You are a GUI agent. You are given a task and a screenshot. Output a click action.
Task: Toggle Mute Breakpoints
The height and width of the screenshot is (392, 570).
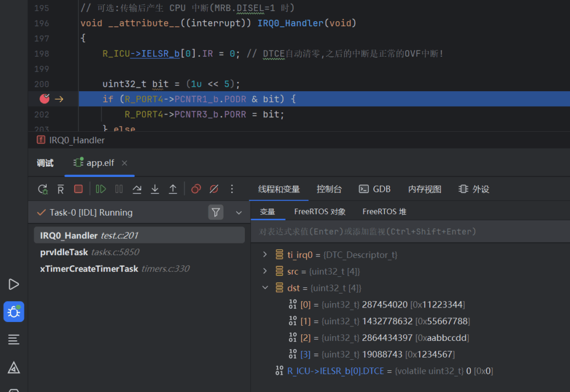214,189
